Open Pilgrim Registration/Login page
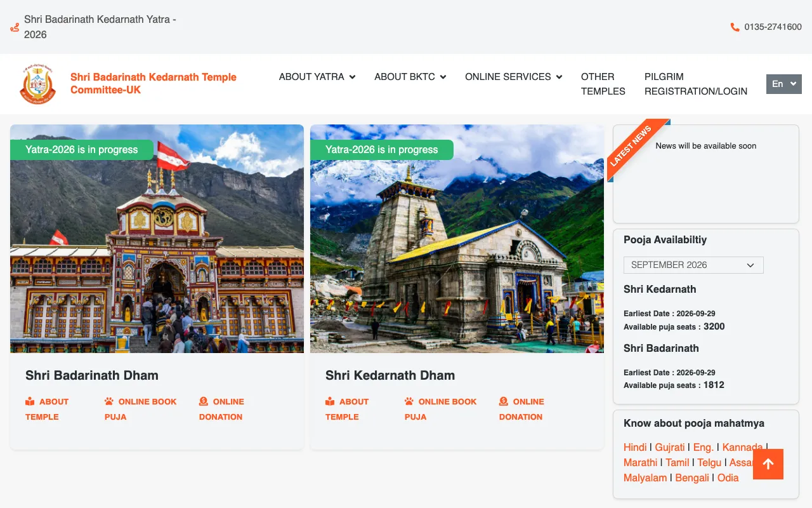812x508 pixels. click(696, 84)
